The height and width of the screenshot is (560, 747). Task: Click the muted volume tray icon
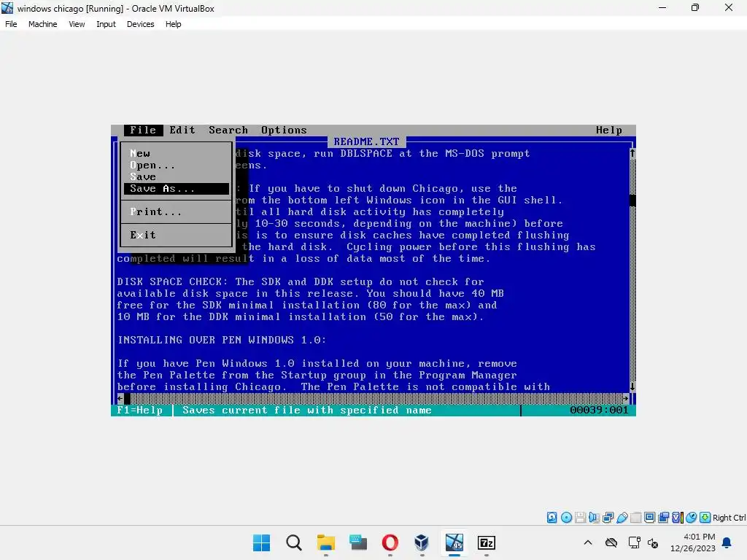click(653, 542)
